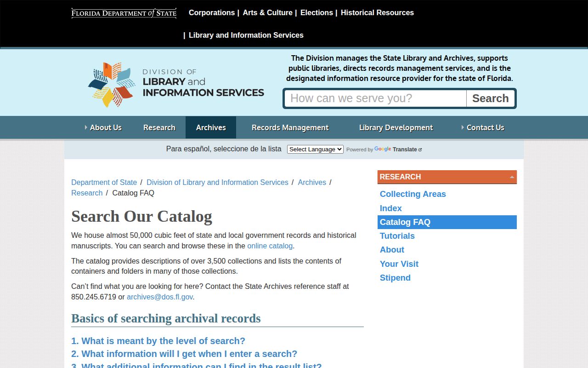The height and width of the screenshot is (368, 588).
Task: Select Index in Research sidebar
Action: pyautogui.click(x=391, y=208)
